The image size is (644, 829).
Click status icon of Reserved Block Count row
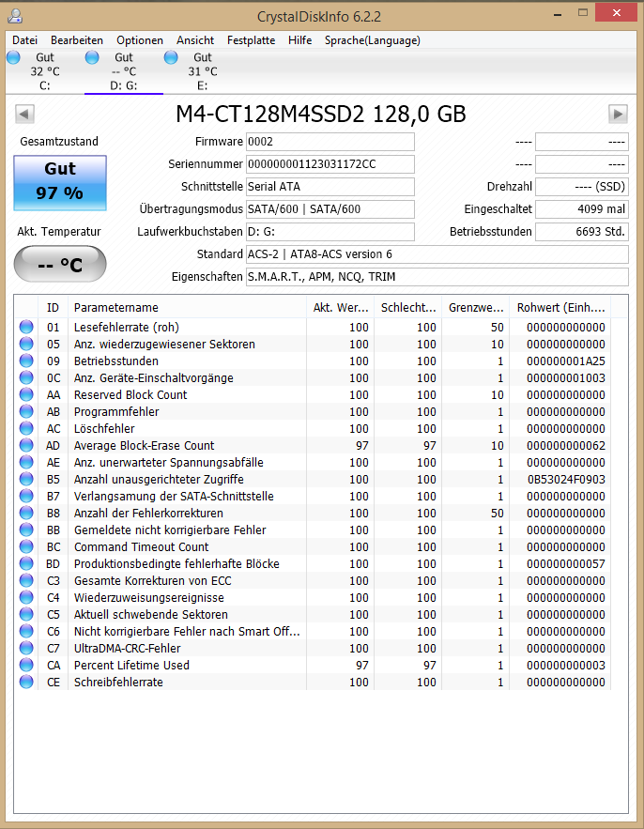click(26, 395)
